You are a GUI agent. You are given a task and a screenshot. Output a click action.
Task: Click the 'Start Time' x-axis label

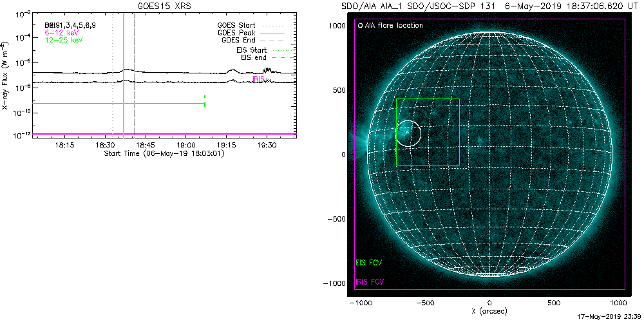pos(164,153)
